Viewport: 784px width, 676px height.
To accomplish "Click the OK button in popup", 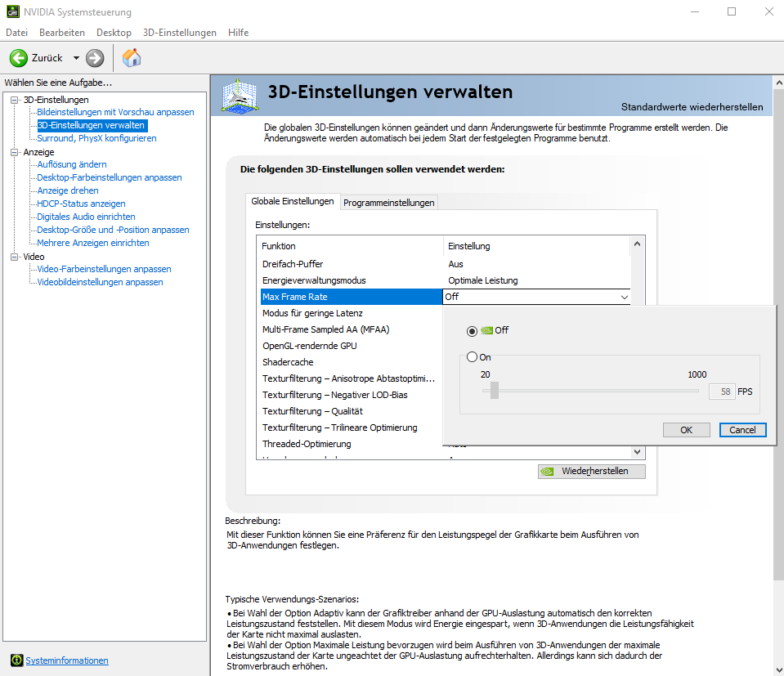I will click(686, 430).
